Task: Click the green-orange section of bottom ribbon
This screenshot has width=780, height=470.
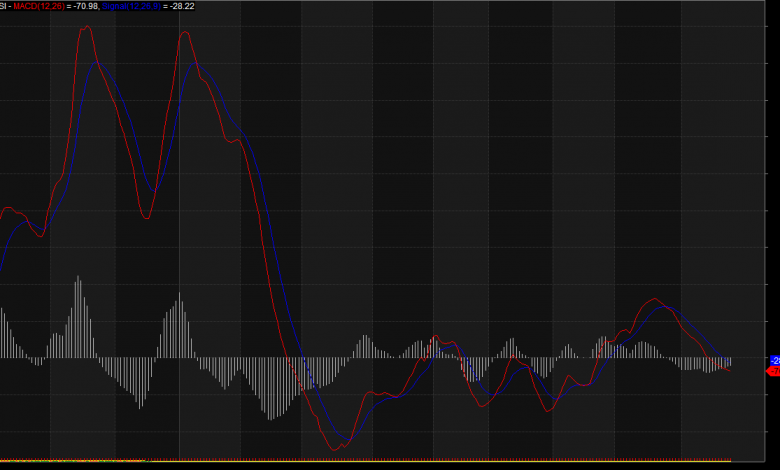Action: (70, 461)
